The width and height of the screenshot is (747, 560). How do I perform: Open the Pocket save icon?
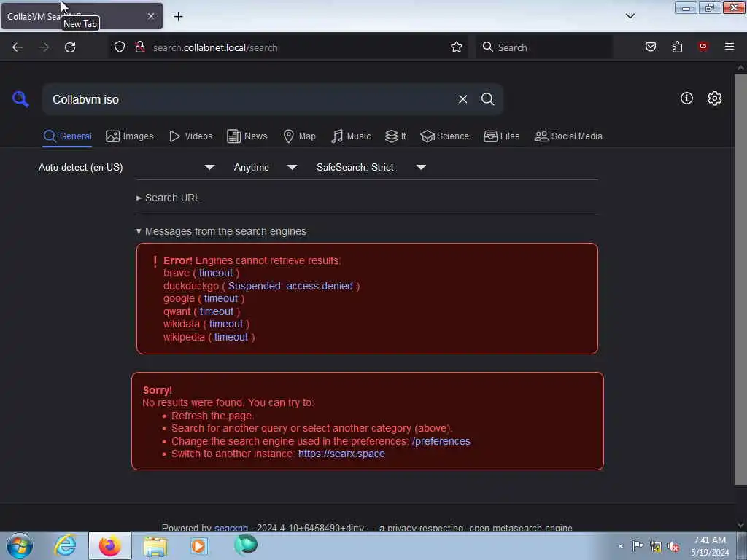(x=651, y=47)
